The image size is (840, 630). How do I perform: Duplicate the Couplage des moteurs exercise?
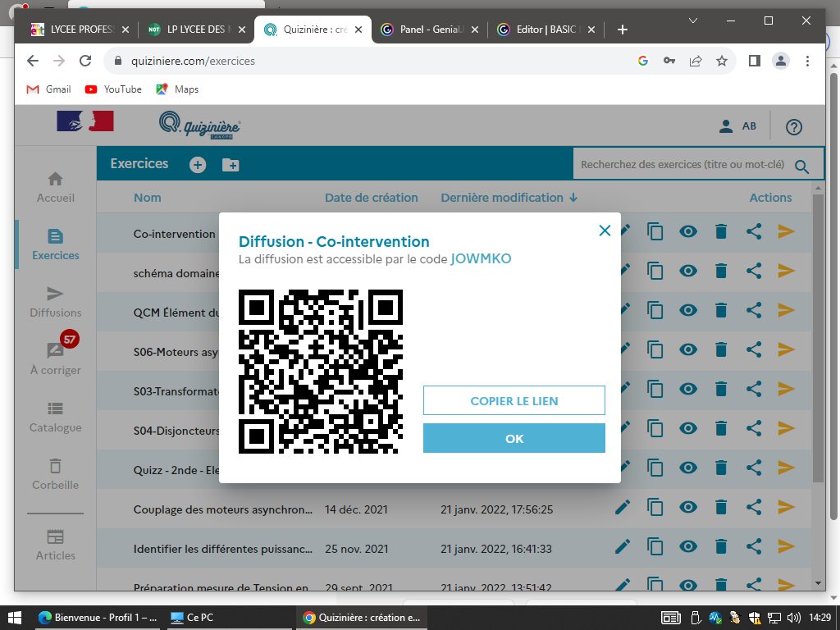655,507
